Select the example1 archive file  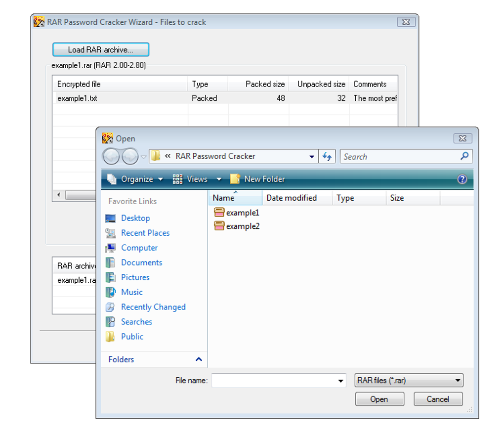[237, 213]
